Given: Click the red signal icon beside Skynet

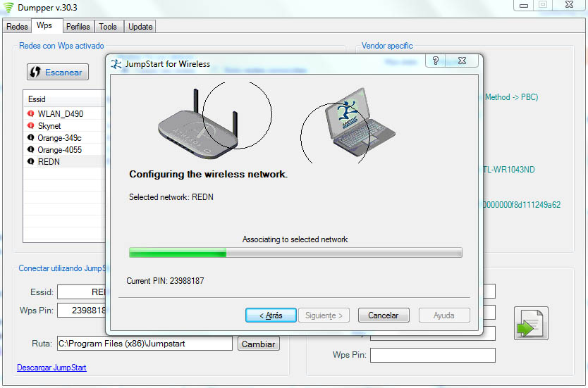Looking at the screenshot, I should [31, 125].
